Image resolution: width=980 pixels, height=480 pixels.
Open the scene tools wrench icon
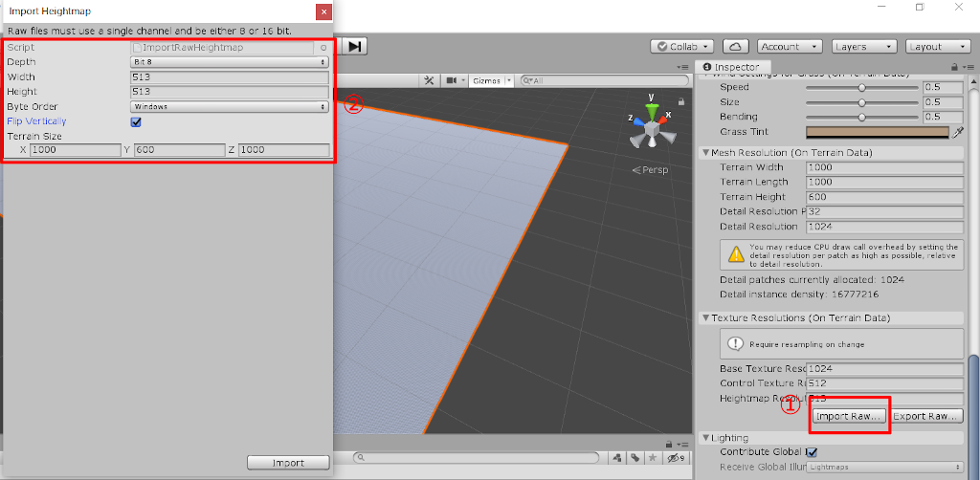point(430,80)
